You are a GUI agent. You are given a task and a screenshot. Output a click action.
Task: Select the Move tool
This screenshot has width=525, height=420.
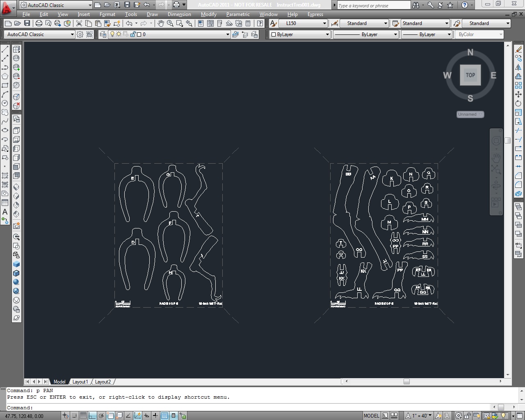[x=518, y=94]
